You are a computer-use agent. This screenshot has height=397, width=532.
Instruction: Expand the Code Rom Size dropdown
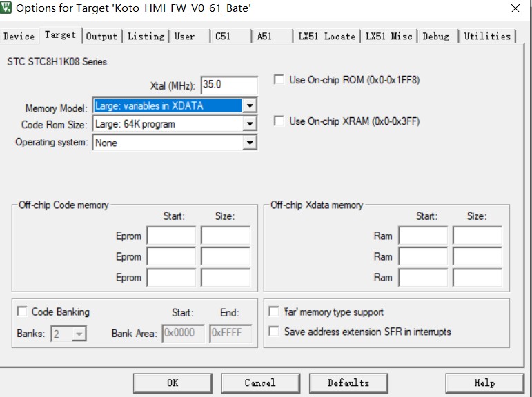click(250, 124)
